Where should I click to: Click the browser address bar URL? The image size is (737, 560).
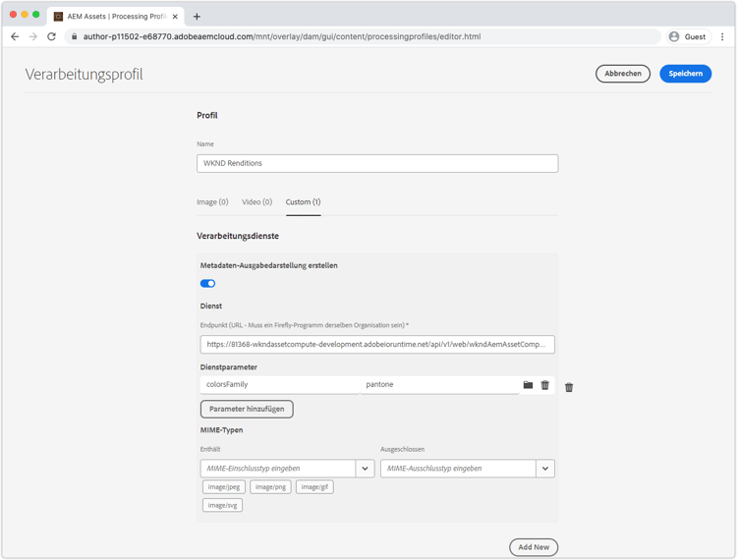282,36
